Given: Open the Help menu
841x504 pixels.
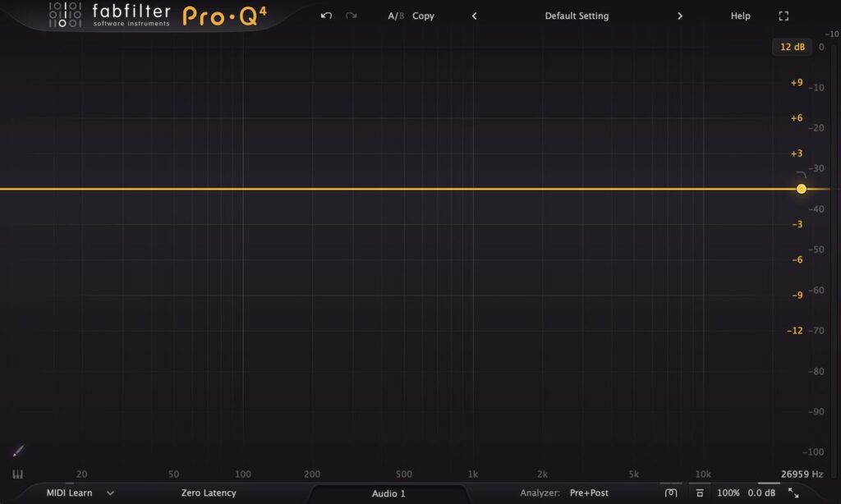Looking at the screenshot, I should tap(740, 16).
